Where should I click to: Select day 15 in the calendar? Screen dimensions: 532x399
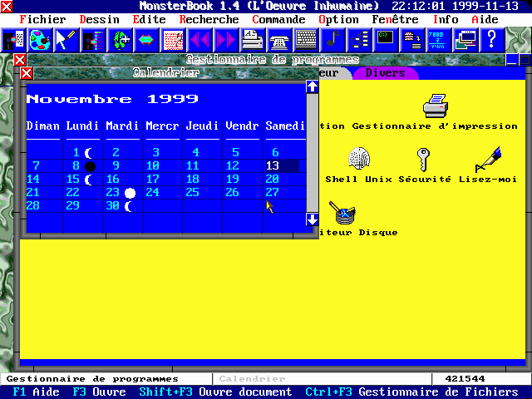[x=82, y=180]
